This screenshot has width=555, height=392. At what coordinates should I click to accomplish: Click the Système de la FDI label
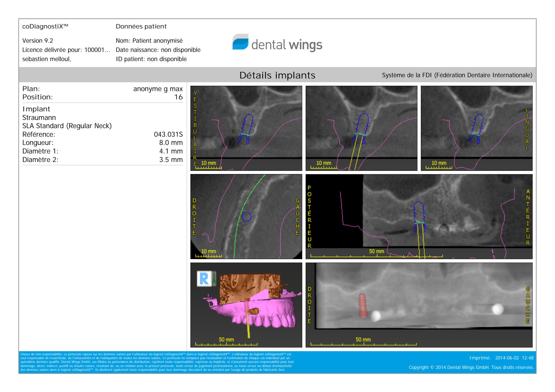(x=457, y=75)
